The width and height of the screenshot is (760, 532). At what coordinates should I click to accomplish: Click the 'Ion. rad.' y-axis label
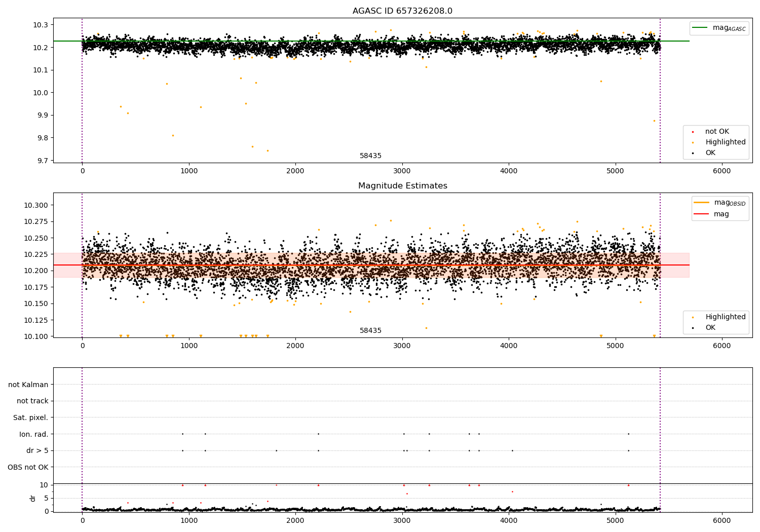point(34,434)
